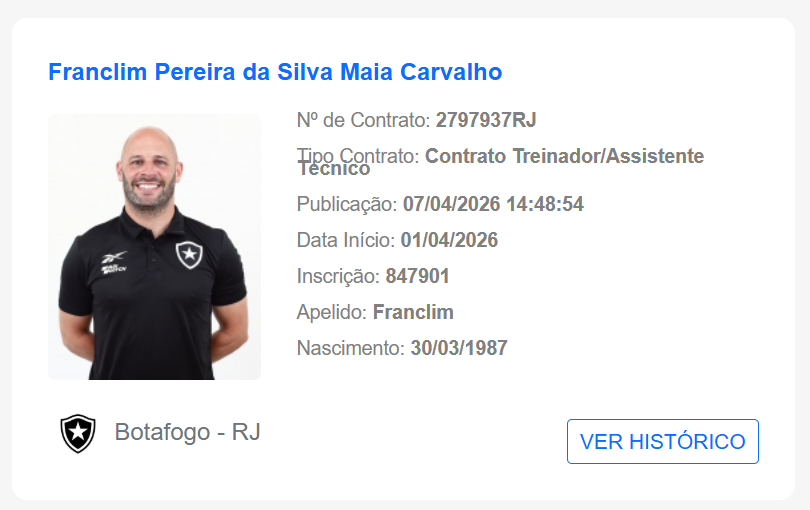Open the VER HISTÓRICO button
The image size is (810, 510).
pyautogui.click(x=662, y=441)
